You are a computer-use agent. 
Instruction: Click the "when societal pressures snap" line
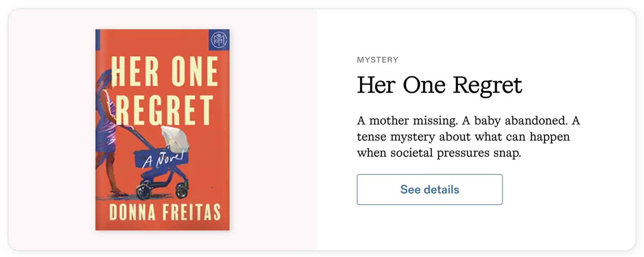(x=439, y=153)
